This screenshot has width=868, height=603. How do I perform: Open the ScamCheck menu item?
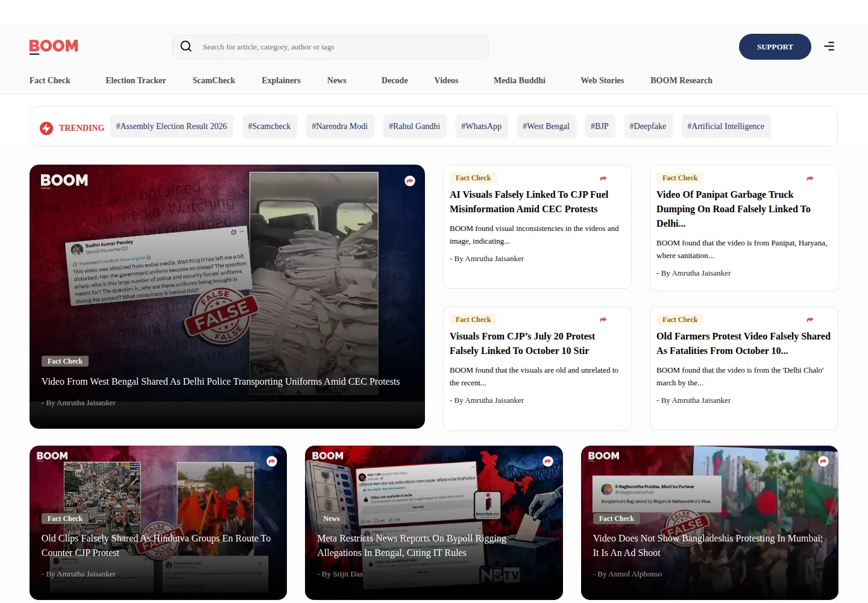point(214,80)
